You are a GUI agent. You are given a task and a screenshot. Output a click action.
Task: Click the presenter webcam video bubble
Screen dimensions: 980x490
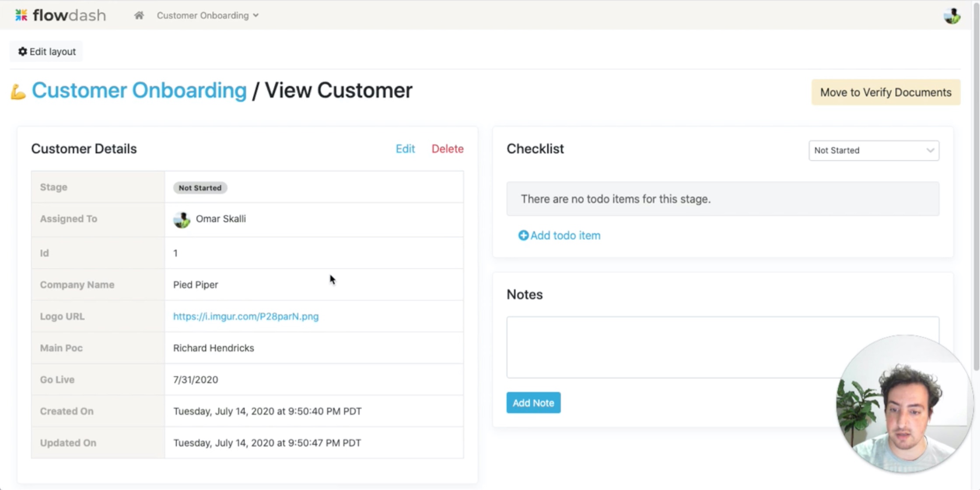(904, 404)
